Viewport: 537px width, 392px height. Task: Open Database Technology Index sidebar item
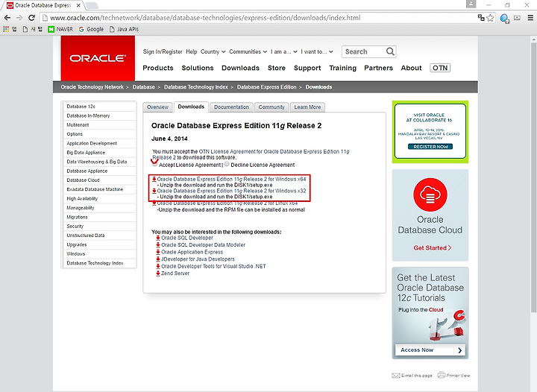[x=98, y=263]
